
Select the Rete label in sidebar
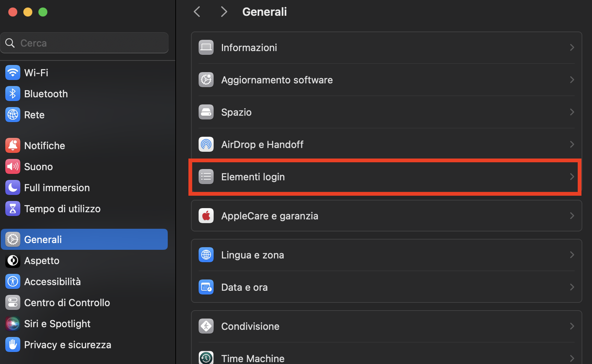pos(34,115)
